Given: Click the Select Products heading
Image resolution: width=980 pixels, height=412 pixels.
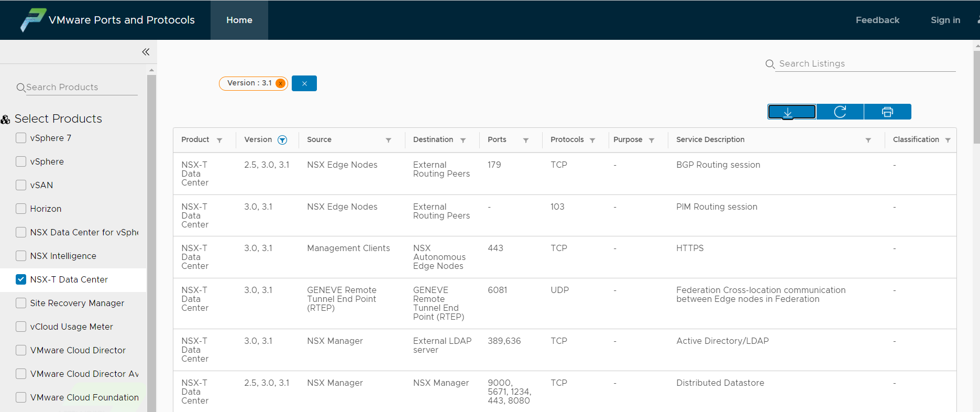Looking at the screenshot, I should pos(58,119).
